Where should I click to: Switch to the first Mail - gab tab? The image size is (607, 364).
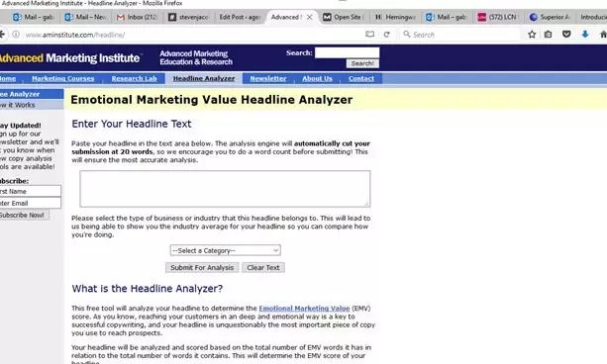33,17
